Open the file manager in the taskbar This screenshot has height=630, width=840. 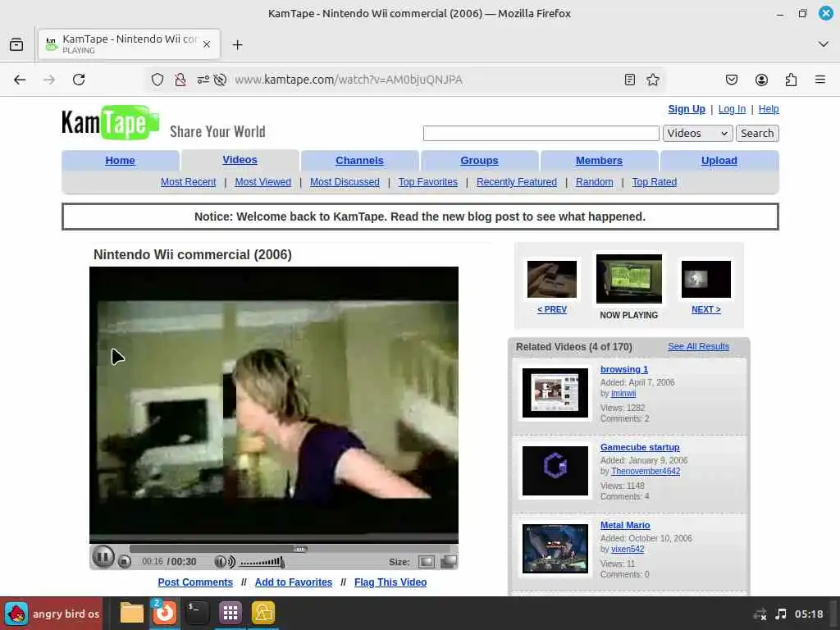[x=132, y=613]
